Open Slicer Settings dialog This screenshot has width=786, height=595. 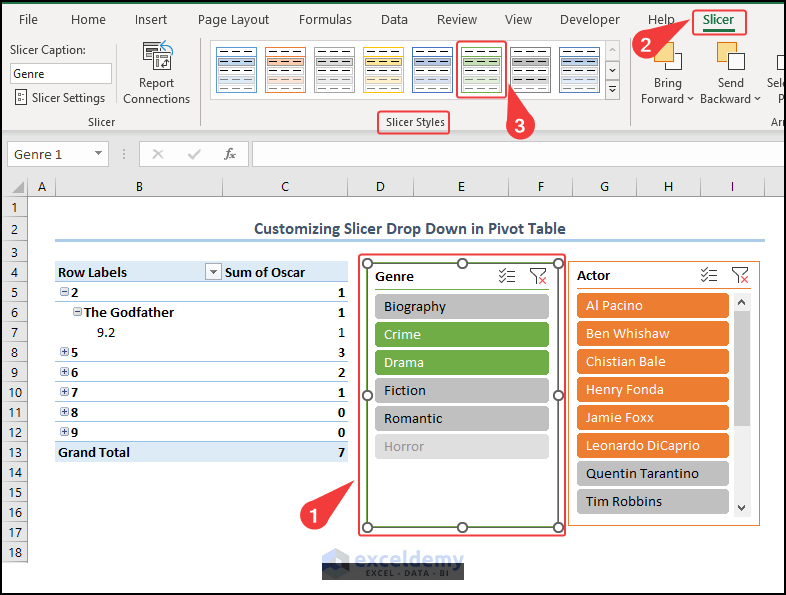tap(60, 97)
